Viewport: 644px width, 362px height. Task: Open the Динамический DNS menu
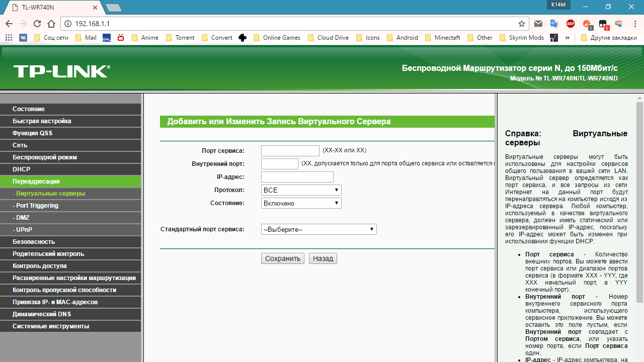[x=70, y=314]
